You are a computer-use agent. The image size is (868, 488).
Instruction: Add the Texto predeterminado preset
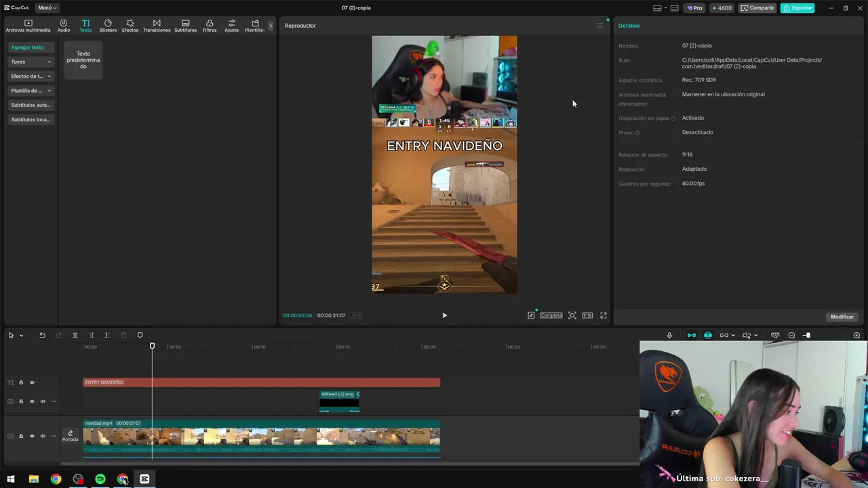coord(83,60)
